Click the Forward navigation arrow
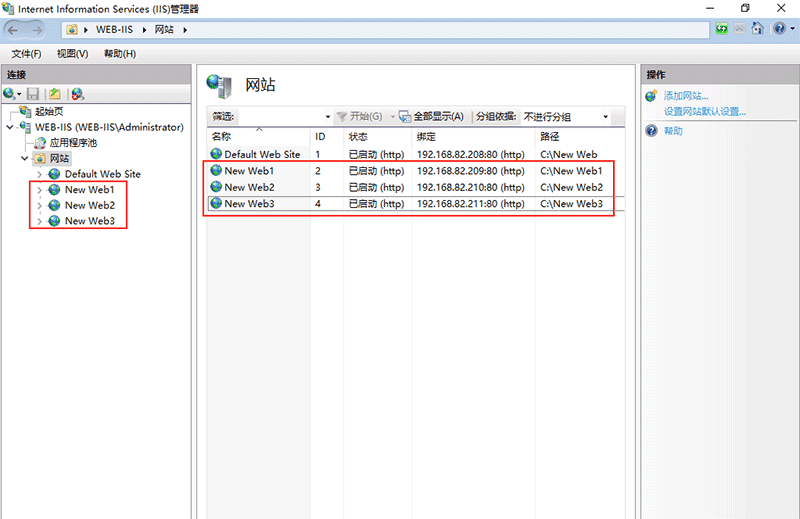Screen dimensions: 800x519 (37, 30)
